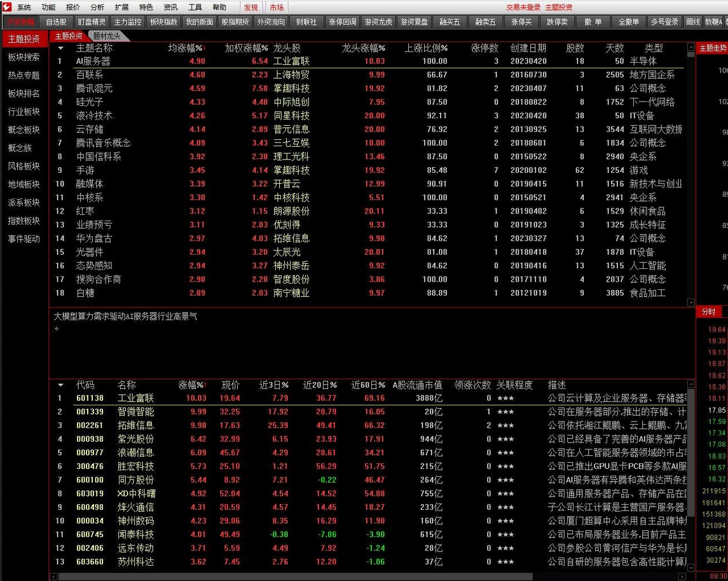Click the red app logo icon
This screenshot has height=581, width=728.
pyautogui.click(x=6, y=6)
